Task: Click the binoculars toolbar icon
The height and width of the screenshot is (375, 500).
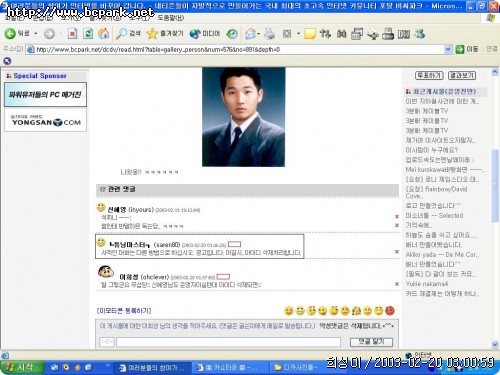Action: 341,34
